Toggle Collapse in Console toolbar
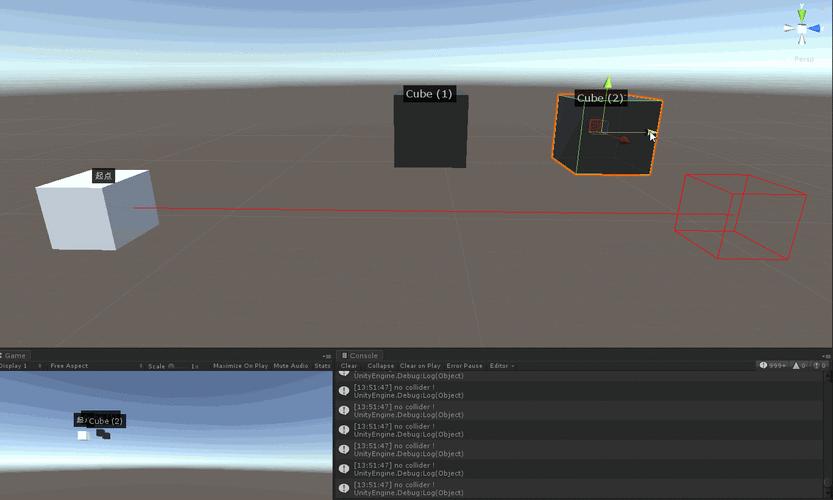 coord(380,366)
